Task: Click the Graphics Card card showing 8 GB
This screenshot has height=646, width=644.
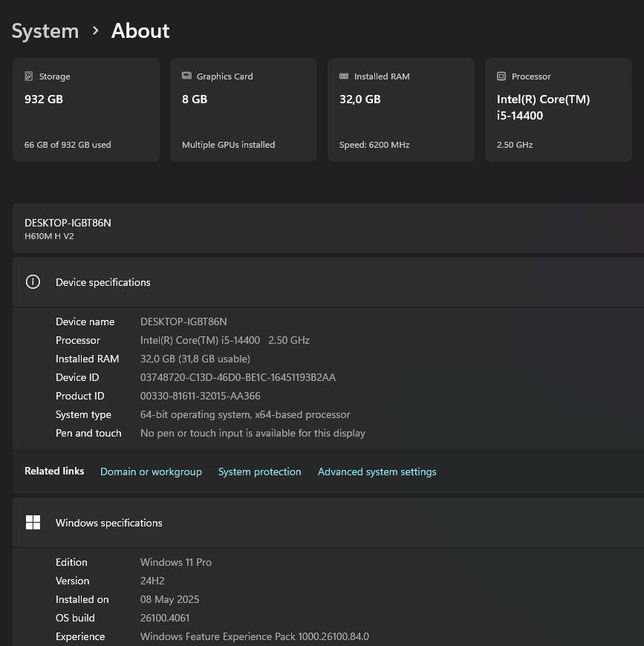Action: point(243,109)
